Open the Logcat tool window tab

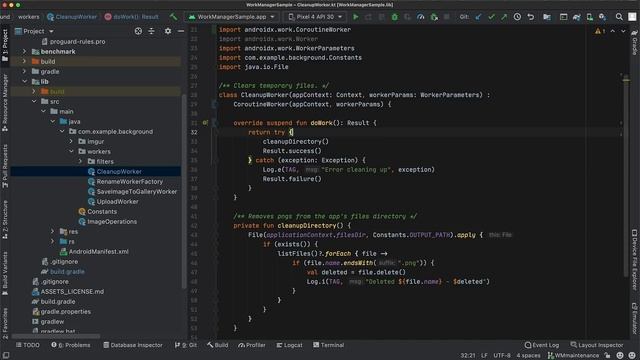click(x=289, y=345)
